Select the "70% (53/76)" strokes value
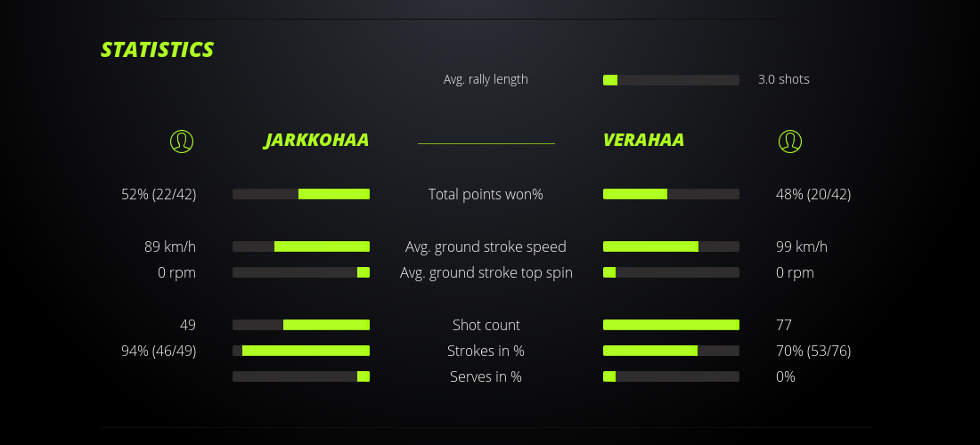980x445 pixels. (813, 351)
